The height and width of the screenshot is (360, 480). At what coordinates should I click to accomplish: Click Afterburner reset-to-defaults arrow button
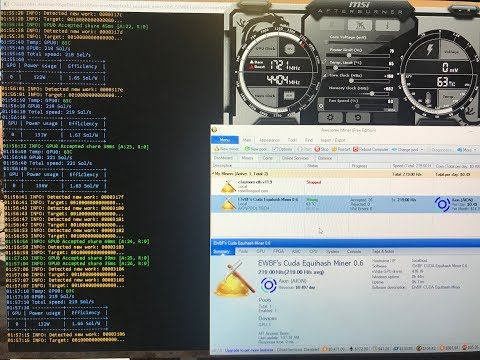pos(357,117)
